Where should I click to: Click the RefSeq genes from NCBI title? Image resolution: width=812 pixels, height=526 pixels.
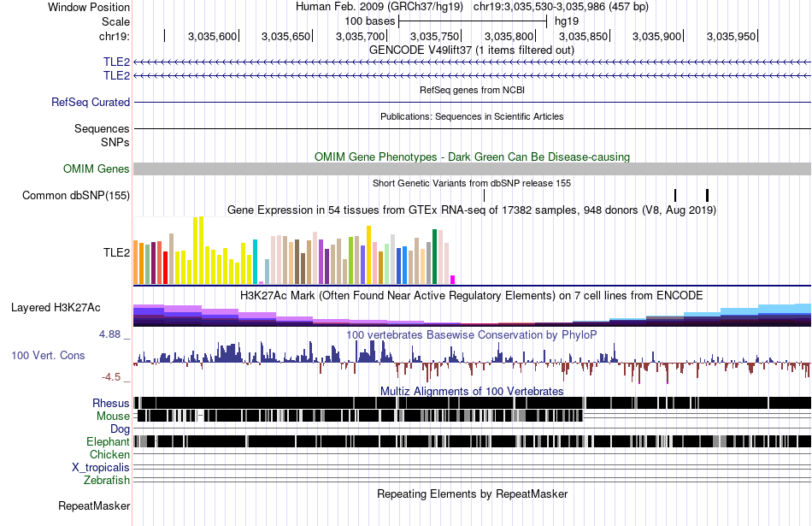click(x=473, y=90)
